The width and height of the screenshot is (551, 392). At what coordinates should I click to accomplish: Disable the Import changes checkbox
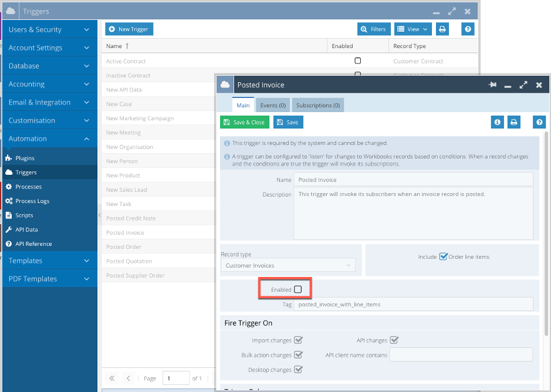tap(299, 340)
